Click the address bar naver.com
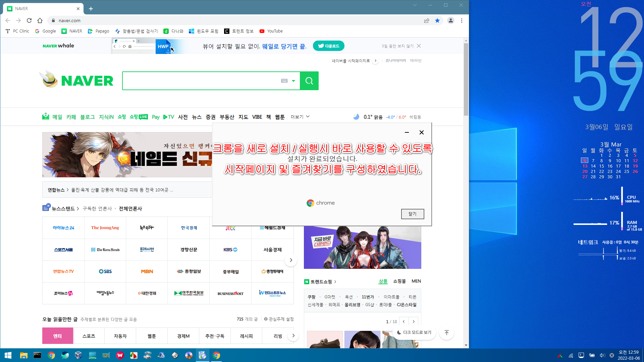Image resolution: width=644 pixels, height=362 pixels. click(69, 20)
